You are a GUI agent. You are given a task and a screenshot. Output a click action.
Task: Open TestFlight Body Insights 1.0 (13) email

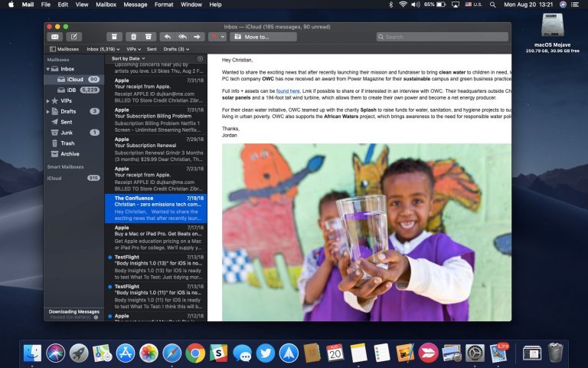point(156,268)
